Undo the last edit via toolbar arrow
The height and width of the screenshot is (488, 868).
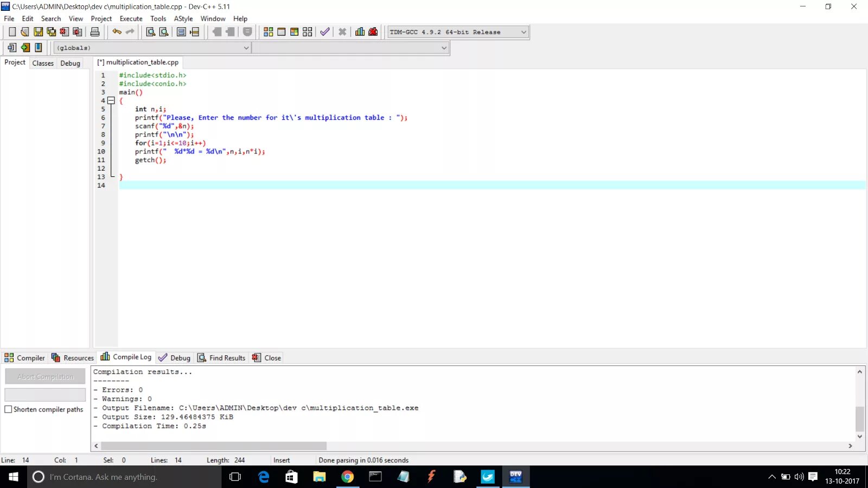click(117, 32)
